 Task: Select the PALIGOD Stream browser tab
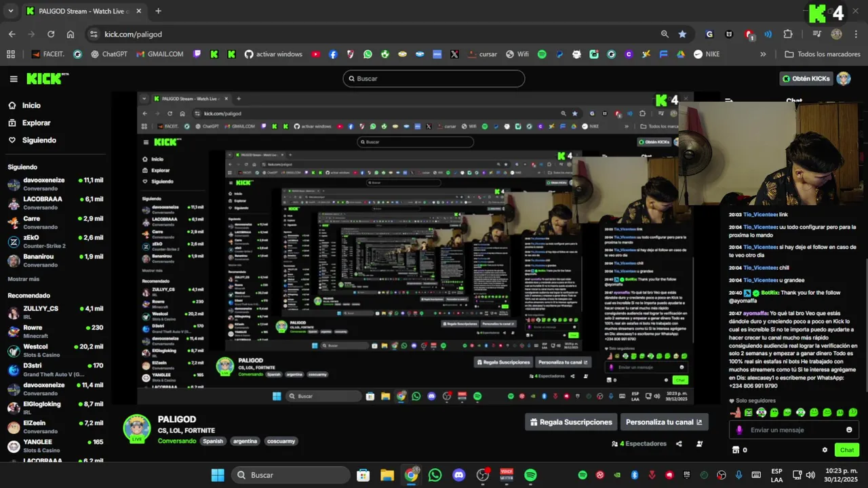click(x=83, y=11)
